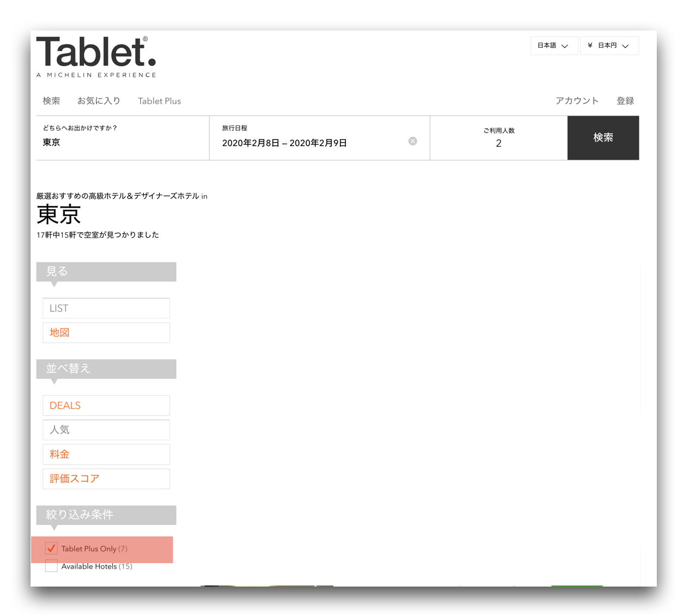Open the Tablet Plus navigation tab

click(x=159, y=101)
